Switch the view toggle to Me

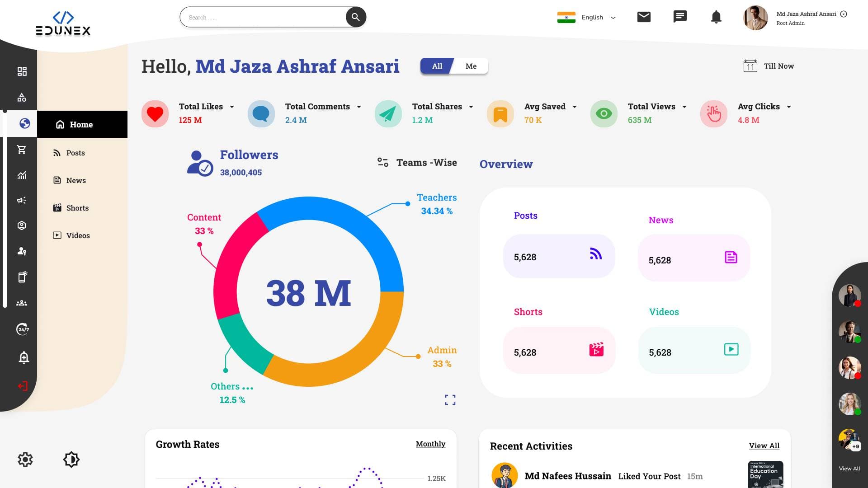471,66
